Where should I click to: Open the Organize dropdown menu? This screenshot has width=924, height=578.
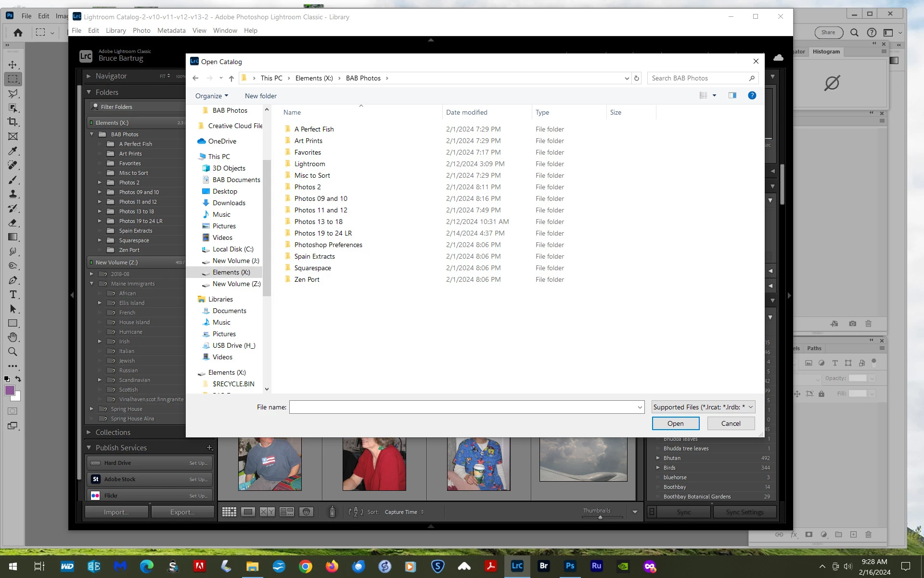[x=212, y=96]
